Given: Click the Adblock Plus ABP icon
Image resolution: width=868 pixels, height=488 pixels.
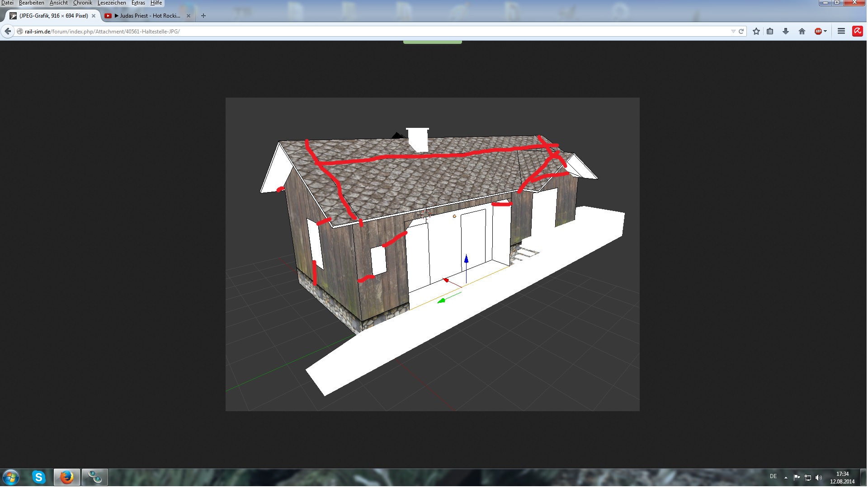Looking at the screenshot, I should 818,31.
